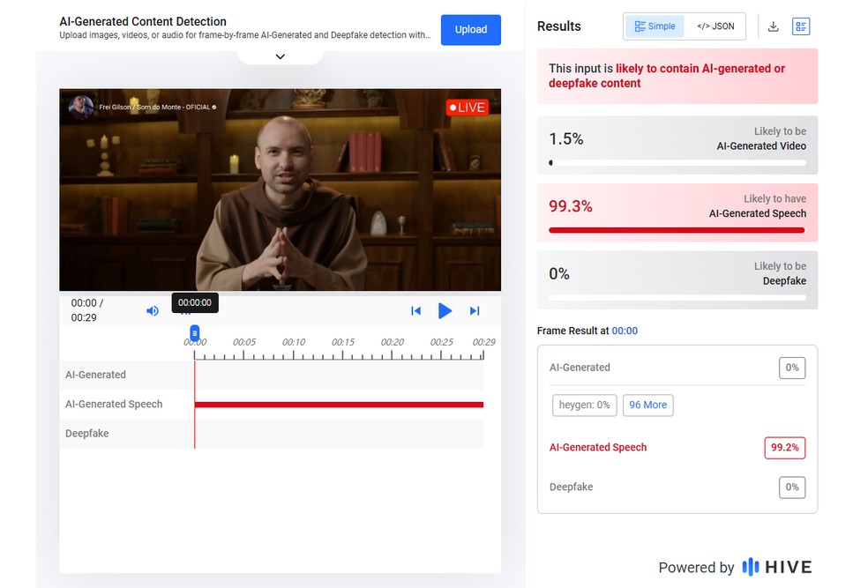Click the blue timeline playhead handle
The width and height of the screenshot is (868, 588).
tap(195, 332)
